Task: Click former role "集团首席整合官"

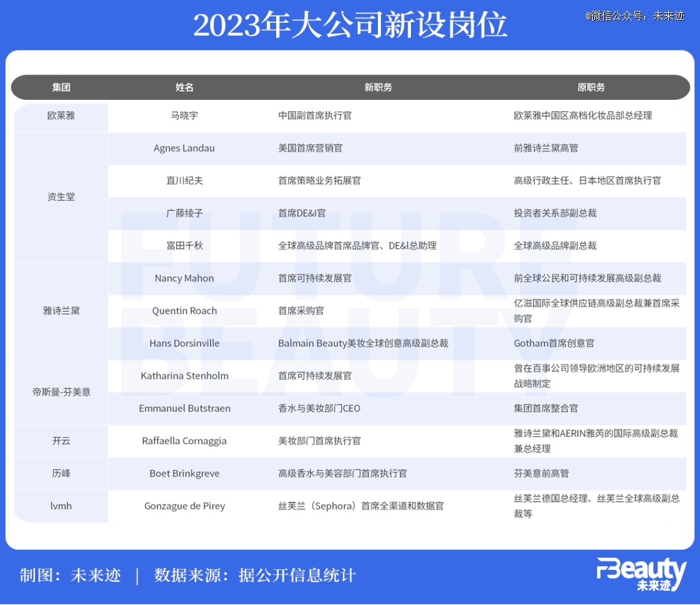Action: pos(546,408)
